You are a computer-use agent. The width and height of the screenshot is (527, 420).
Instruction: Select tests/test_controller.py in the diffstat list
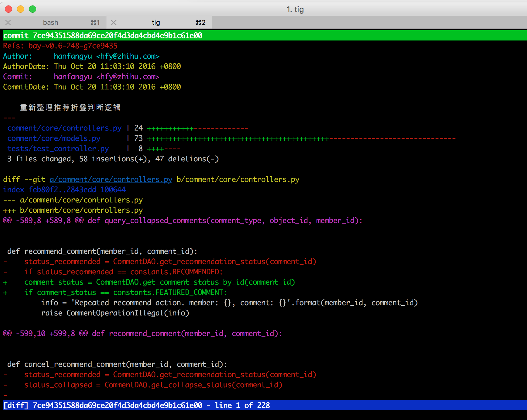(58, 149)
